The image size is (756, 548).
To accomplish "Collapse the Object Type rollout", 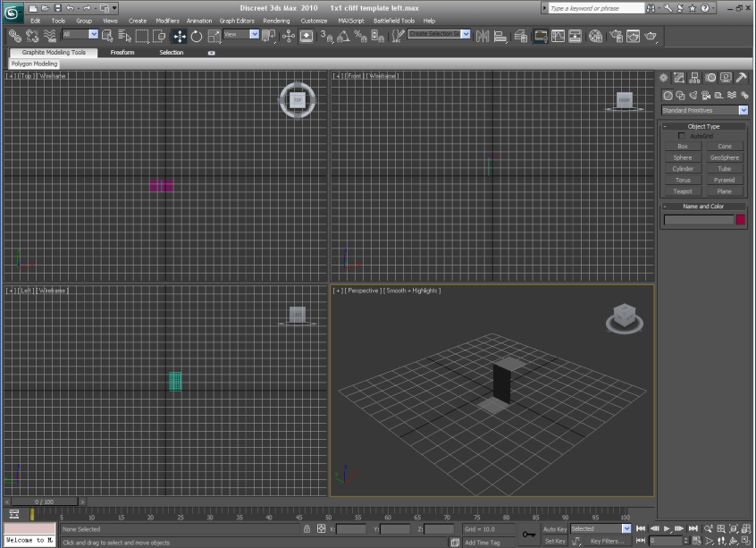I will click(x=703, y=126).
